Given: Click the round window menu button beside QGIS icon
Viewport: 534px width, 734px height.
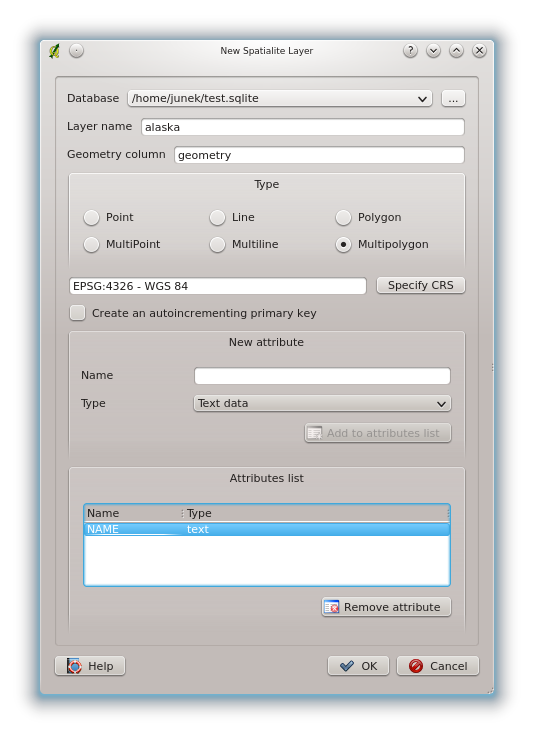Looking at the screenshot, I should coord(76,51).
